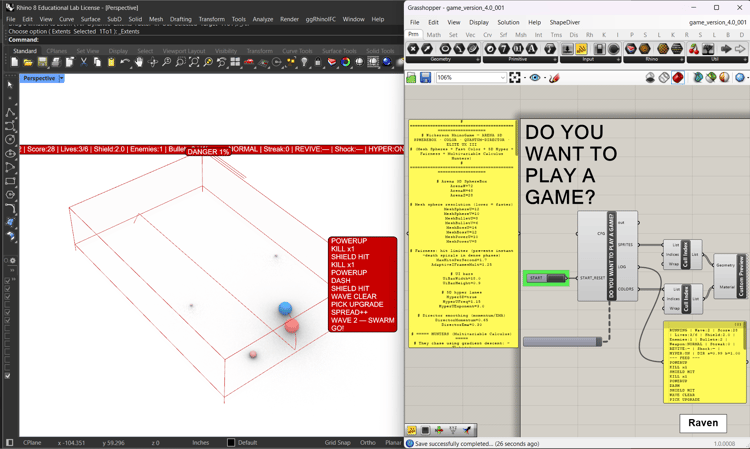This screenshot has height=449, width=750.
Task: Select the Fillet curve tool in sidebar
Action: pyautogui.click(x=10, y=208)
